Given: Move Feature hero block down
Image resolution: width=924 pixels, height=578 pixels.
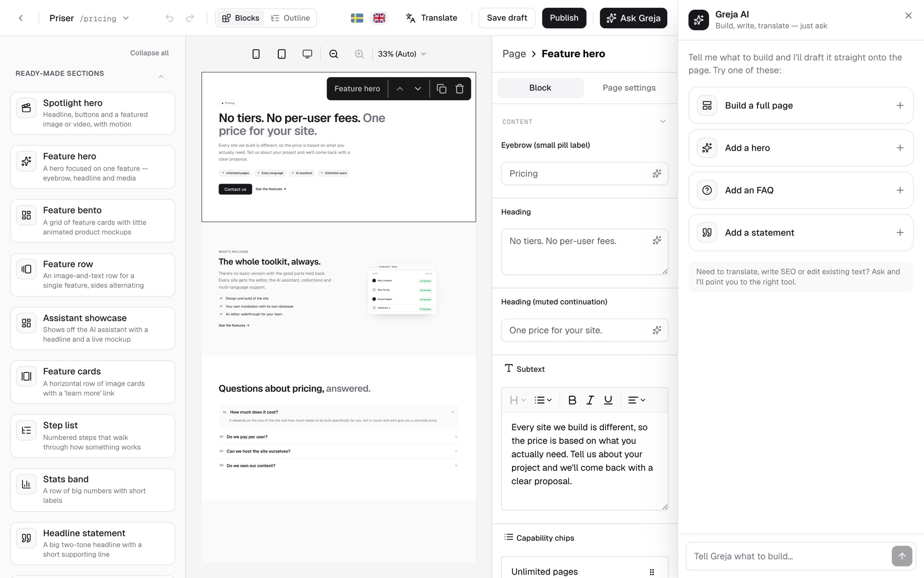Looking at the screenshot, I should click(418, 89).
